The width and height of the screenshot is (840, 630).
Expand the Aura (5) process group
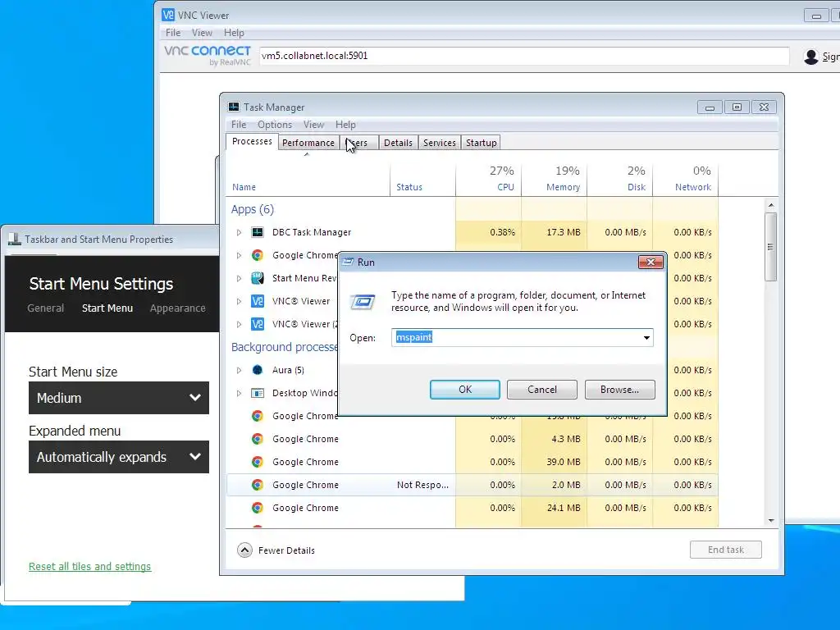coord(239,370)
